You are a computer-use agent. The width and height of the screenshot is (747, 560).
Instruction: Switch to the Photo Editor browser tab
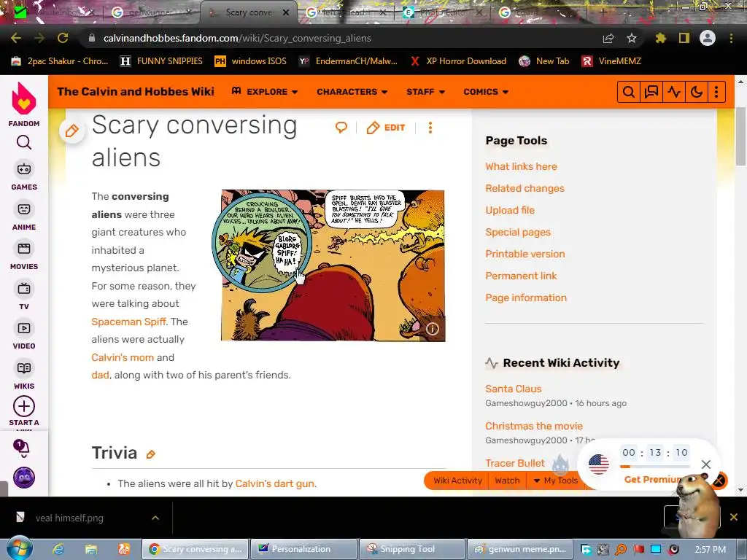(x=441, y=12)
